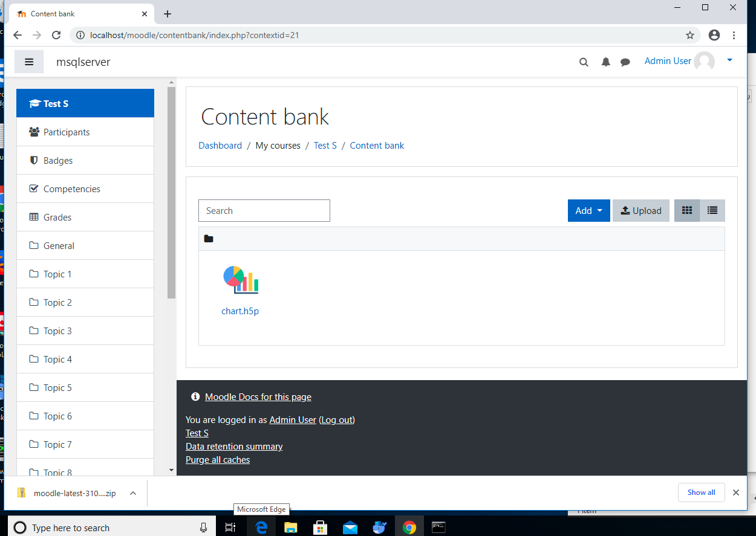Go to Topic 6 section
The width and height of the screenshot is (756, 536).
(x=85, y=416)
